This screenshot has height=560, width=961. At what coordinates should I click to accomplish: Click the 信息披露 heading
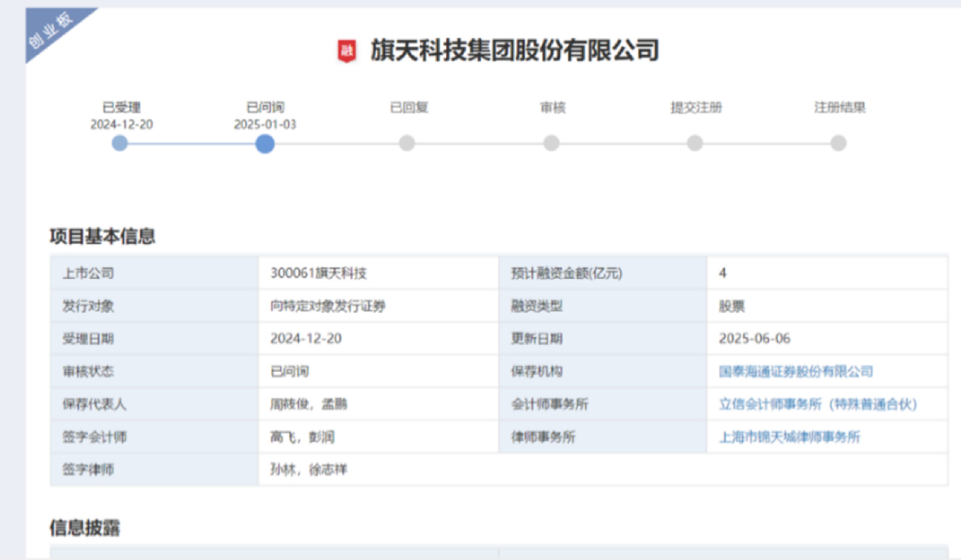tap(85, 528)
